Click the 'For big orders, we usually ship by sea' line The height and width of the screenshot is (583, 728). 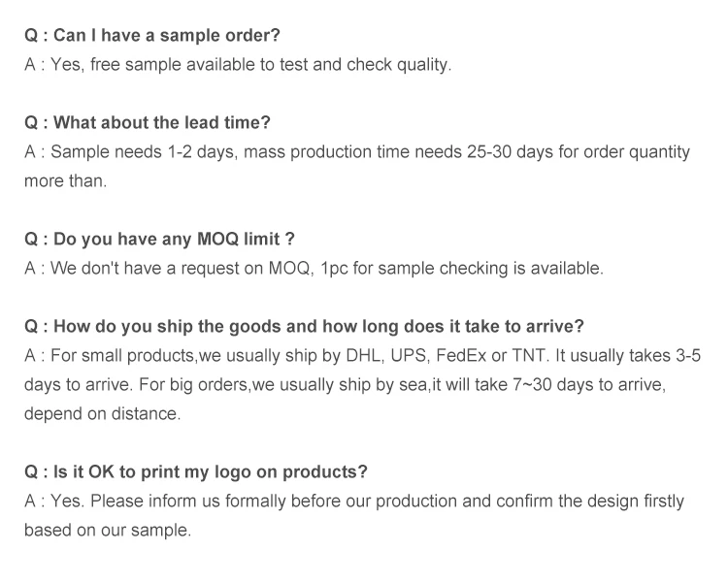click(345, 385)
